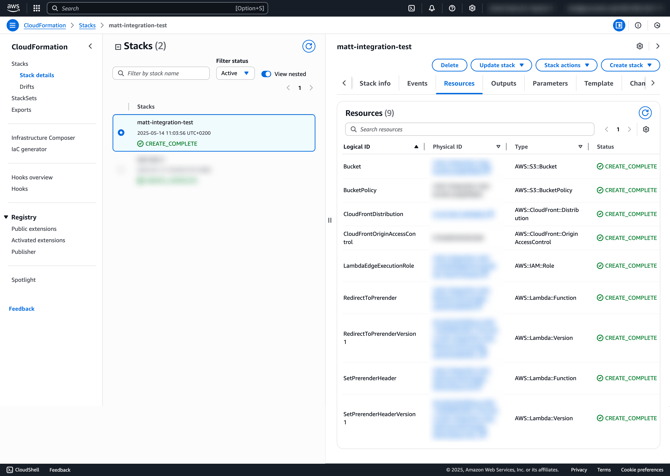670x476 pixels.
Task: Open the settings gear in top bar
Action: [472, 8]
